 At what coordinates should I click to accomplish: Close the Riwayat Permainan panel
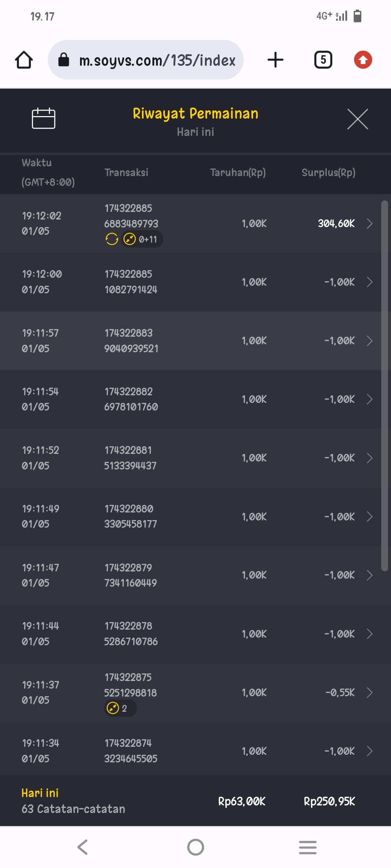click(x=357, y=119)
